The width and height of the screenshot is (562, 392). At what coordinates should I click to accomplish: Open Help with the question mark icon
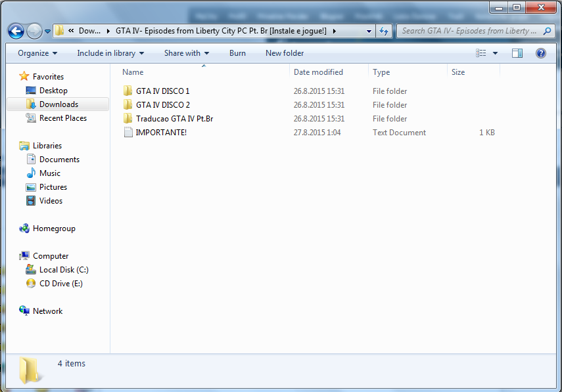click(x=541, y=53)
